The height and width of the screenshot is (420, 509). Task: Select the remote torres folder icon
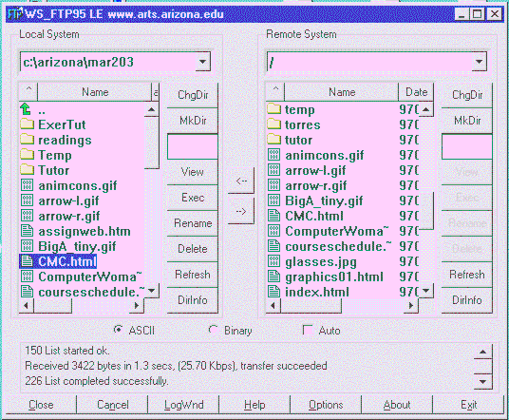click(274, 124)
